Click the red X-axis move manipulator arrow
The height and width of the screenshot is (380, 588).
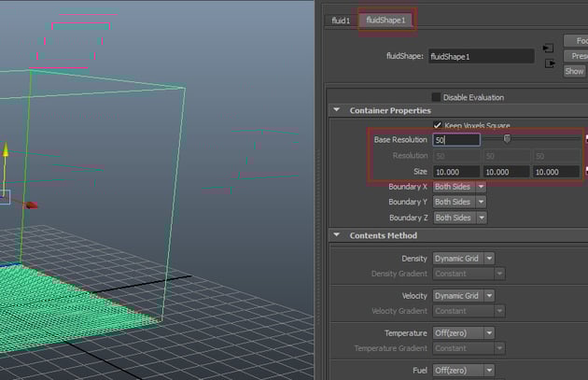[32, 204]
